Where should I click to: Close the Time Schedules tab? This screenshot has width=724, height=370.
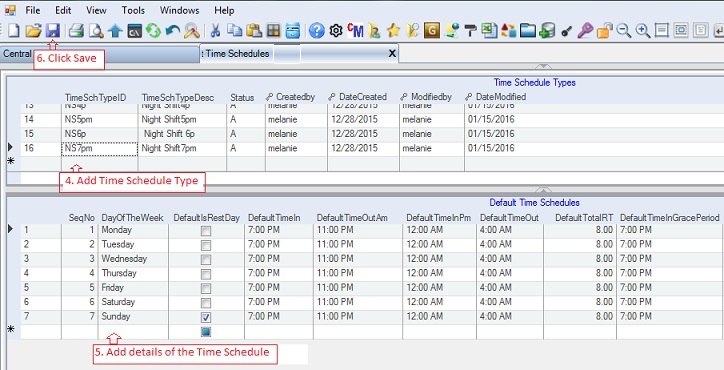pos(392,54)
